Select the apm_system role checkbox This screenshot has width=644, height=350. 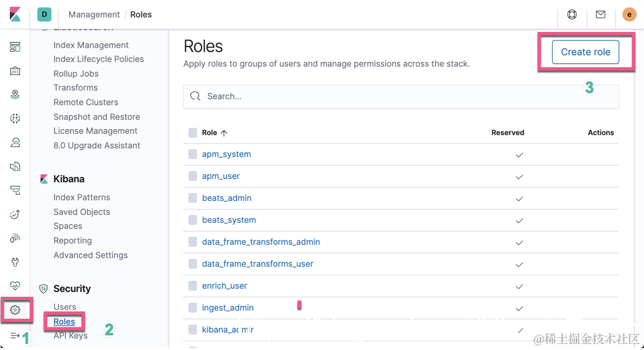192,154
